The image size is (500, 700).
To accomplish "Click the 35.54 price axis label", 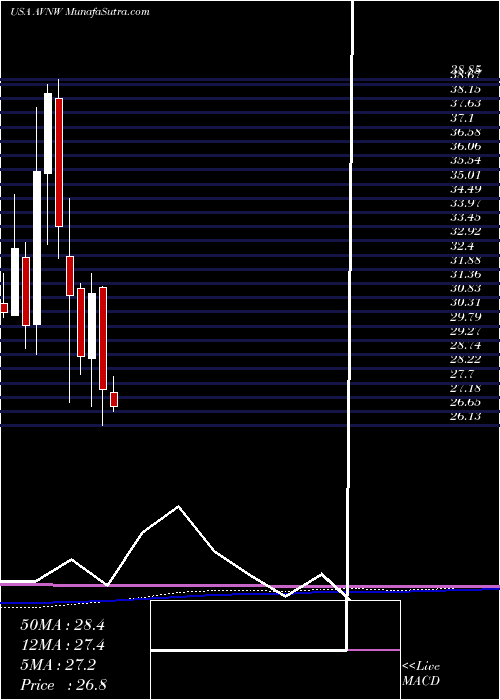I will coord(466,161).
